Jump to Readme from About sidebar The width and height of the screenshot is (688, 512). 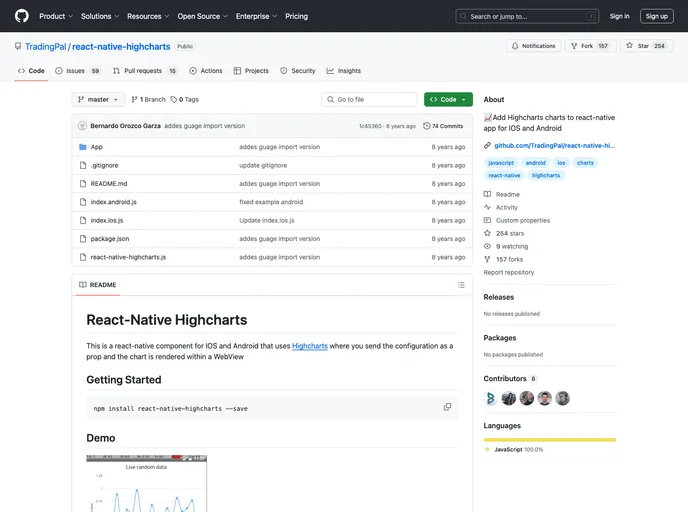point(502,194)
